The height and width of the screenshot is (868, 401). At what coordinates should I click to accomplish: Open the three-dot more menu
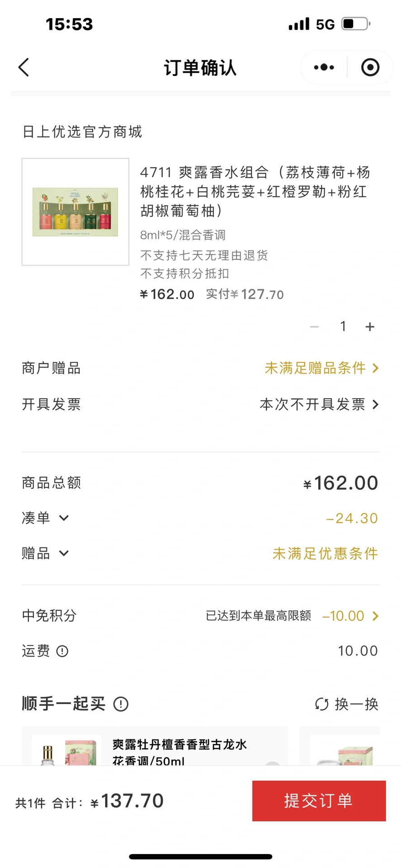(x=324, y=68)
